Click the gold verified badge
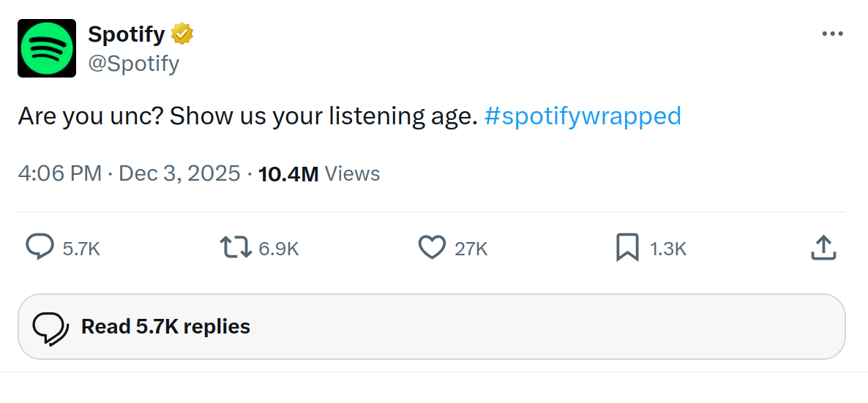Viewport: 868px width, 403px height. [x=182, y=34]
